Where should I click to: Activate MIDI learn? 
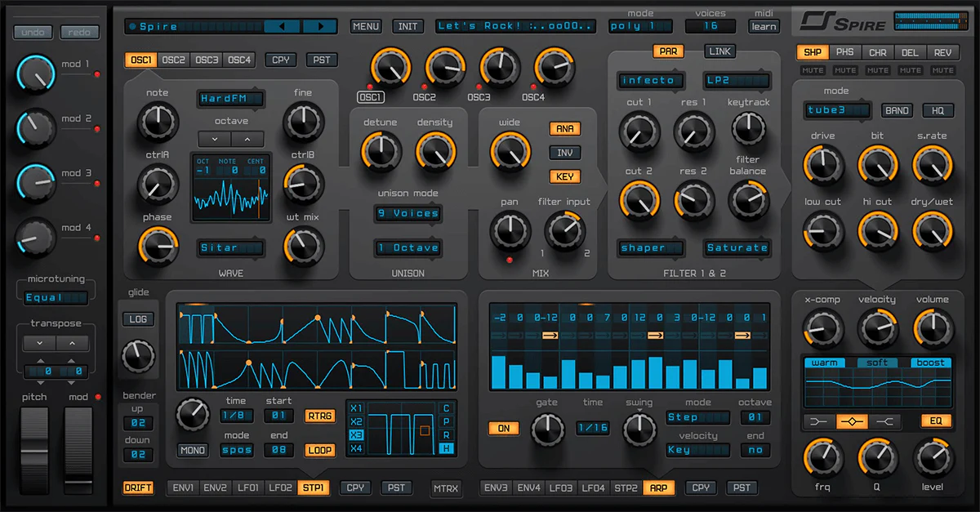(x=763, y=26)
